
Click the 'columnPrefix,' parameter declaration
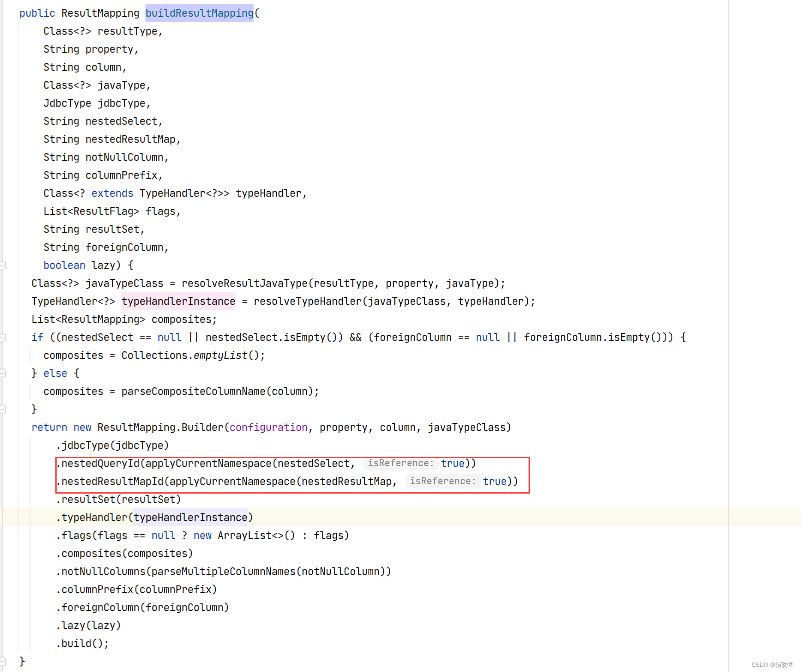click(124, 175)
